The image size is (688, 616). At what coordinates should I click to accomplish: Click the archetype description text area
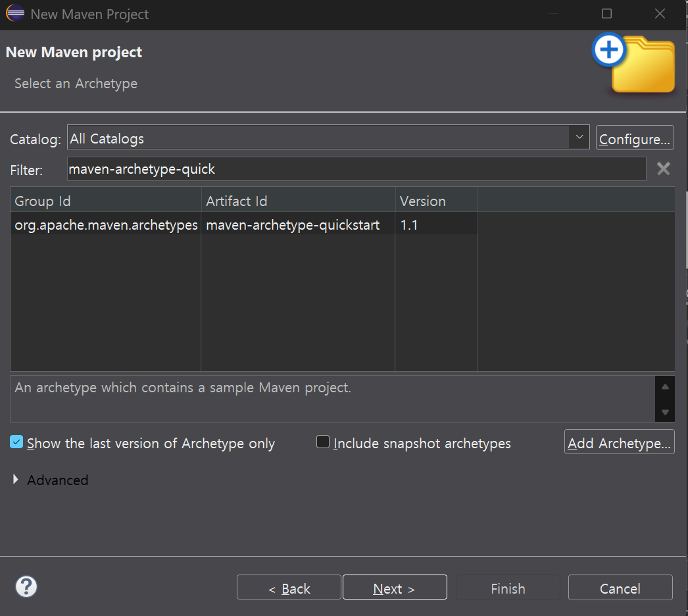tap(332, 398)
